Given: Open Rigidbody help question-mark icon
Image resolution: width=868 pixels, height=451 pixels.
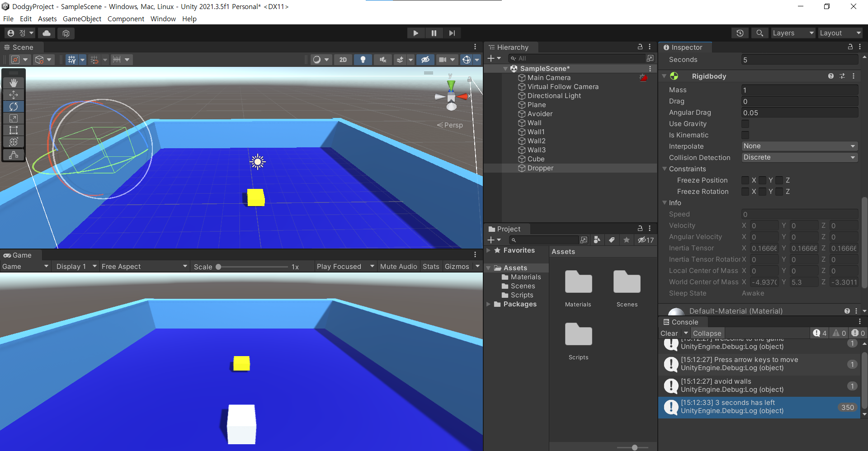Looking at the screenshot, I should point(831,76).
